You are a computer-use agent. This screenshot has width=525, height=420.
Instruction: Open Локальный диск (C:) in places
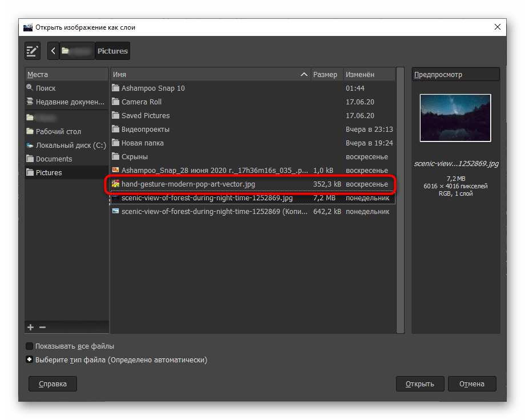[67, 145]
